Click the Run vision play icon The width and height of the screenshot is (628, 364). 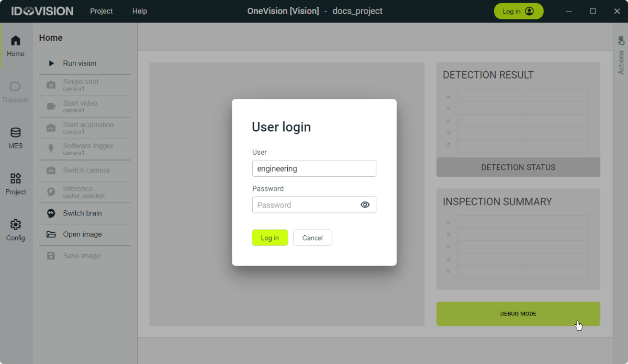click(51, 63)
